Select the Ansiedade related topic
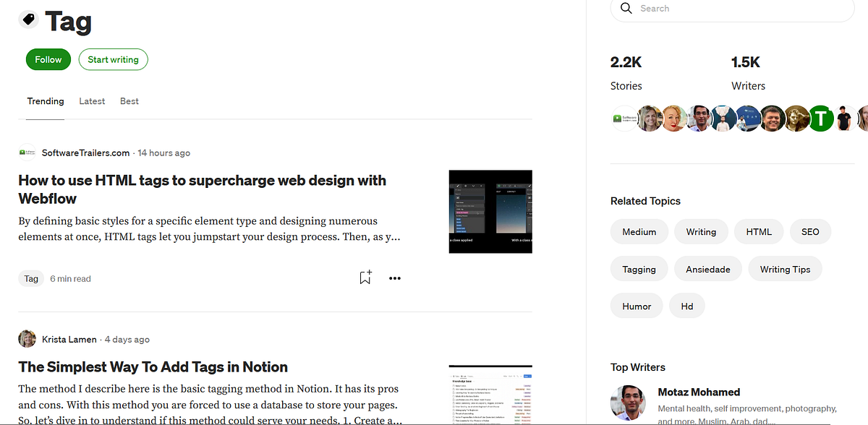Screen dimensions: 868x425 (x=708, y=269)
